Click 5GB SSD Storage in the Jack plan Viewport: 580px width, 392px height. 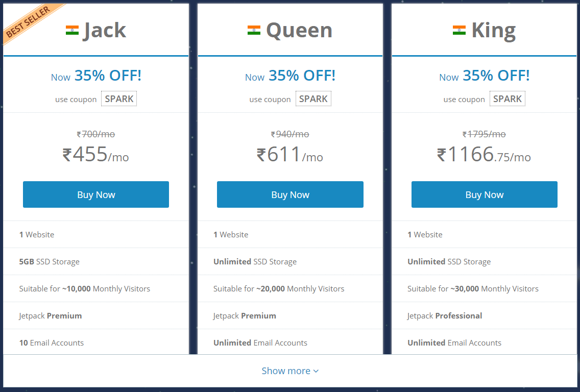(x=49, y=262)
